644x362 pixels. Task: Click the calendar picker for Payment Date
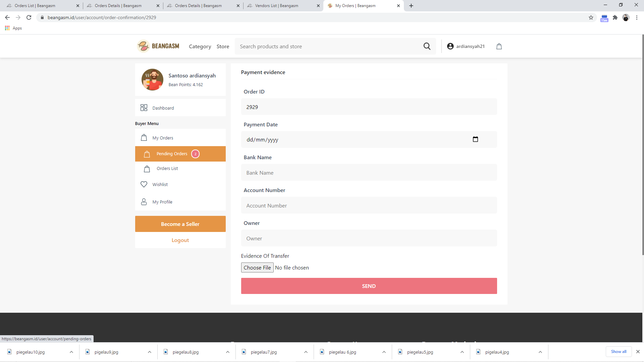(476, 139)
